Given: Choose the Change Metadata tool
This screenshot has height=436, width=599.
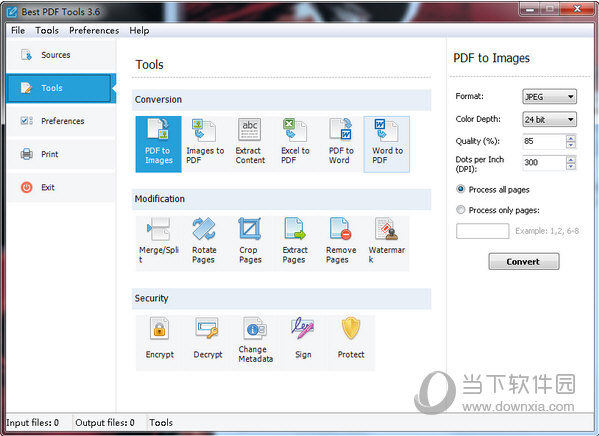Looking at the screenshot, I should (255, 342).
